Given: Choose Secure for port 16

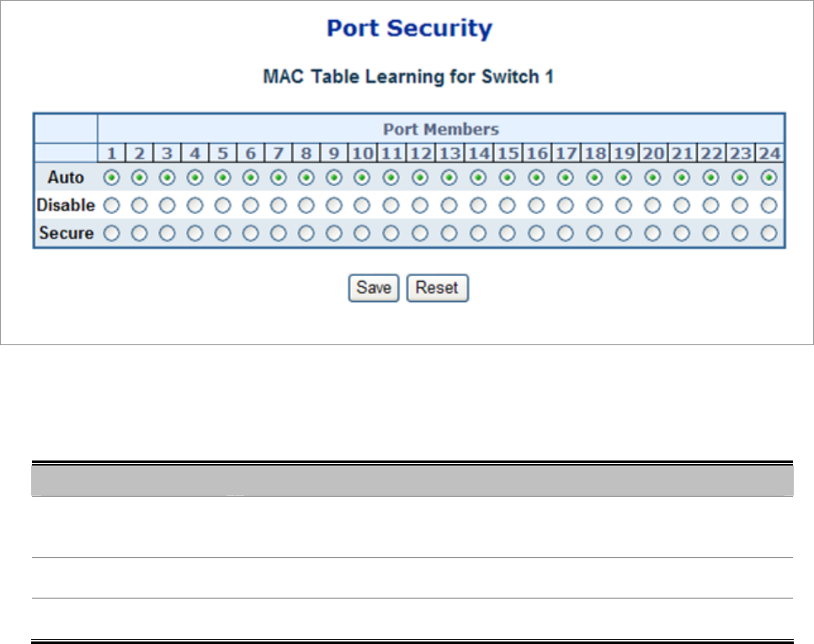Looking at the screenshot, I should 537,233.
